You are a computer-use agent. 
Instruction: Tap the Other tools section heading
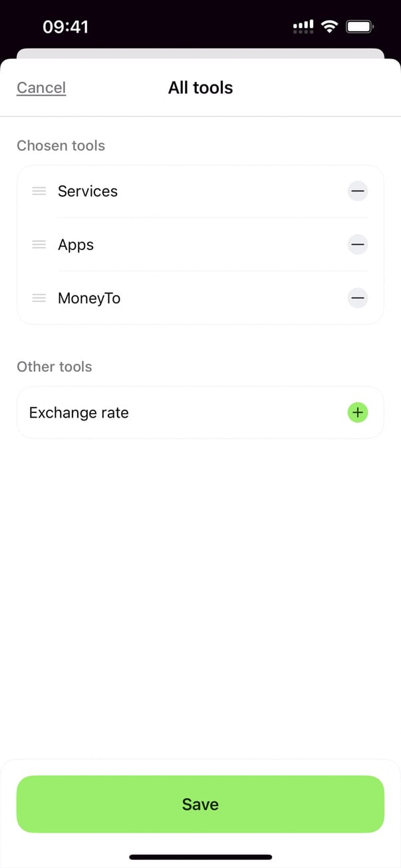55,366
